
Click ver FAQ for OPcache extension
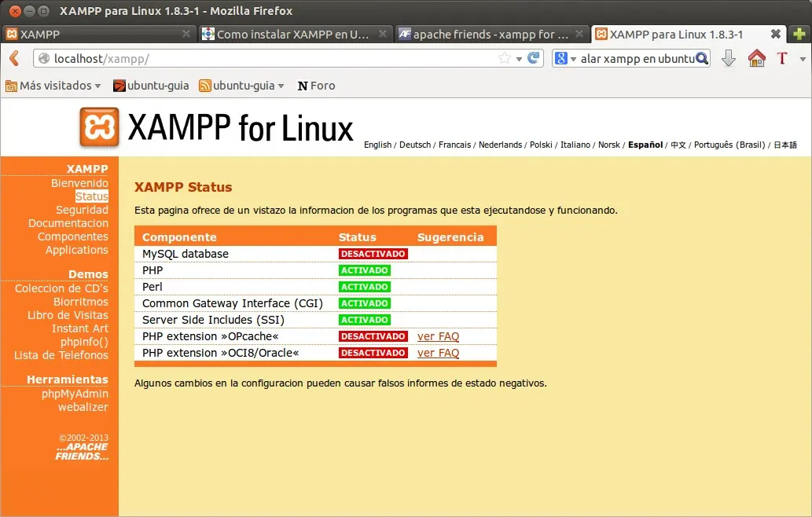tap(438, 336)
